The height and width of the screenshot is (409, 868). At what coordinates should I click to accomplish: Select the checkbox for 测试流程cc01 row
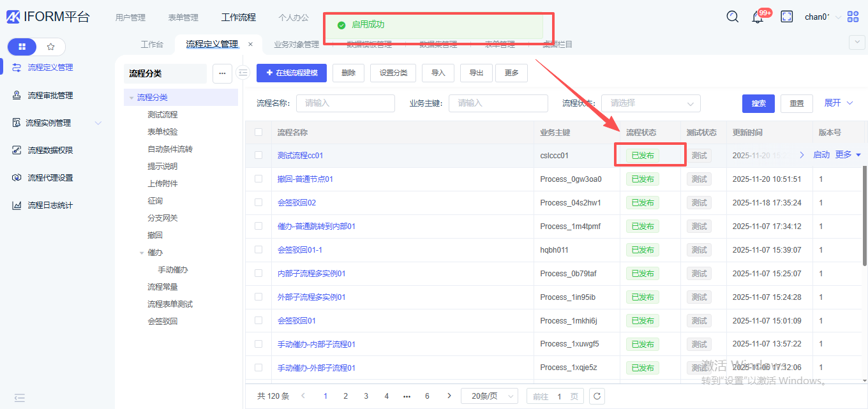click(258, 155)
